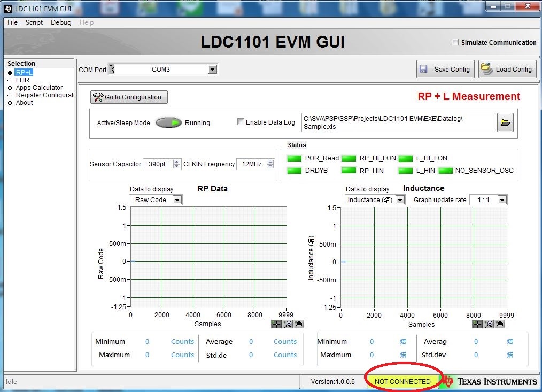Enable the Data Log checkbox
Viewport: 542px width, 392px height.
pyautogui.click(x=241, y=122)
